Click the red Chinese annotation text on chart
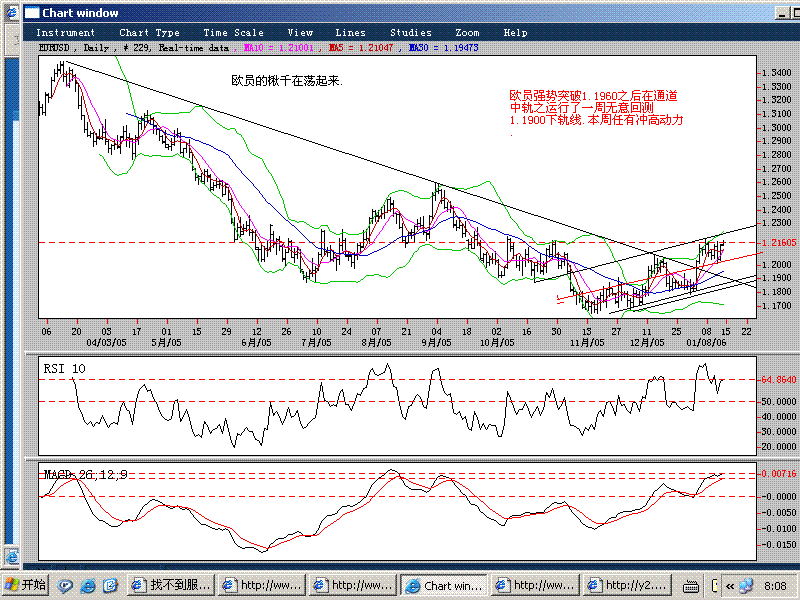Image resolution: width=800 pixels, height=600 pixels. pos(596,108)
